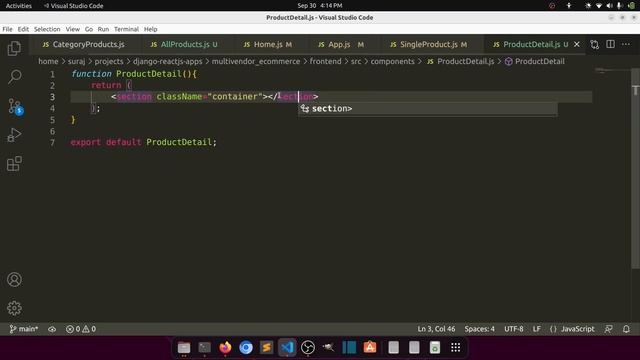Open Terminal in dock
Image resolution: width=640 pixels, height=360 pixels.
pos(204,347)
